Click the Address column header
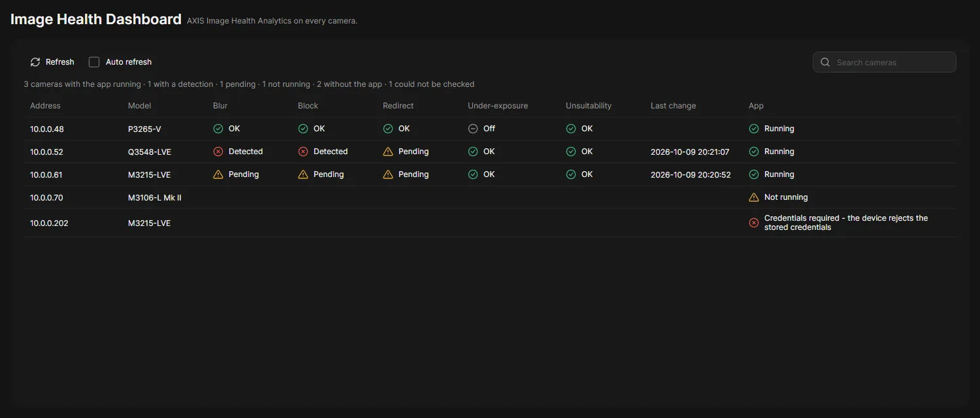Image resolution: width=980 pixels, height=418 pixels. click(45, 106)
